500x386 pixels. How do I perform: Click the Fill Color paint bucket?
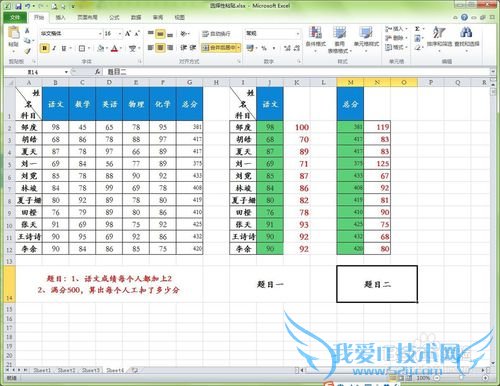click(100, 49)
